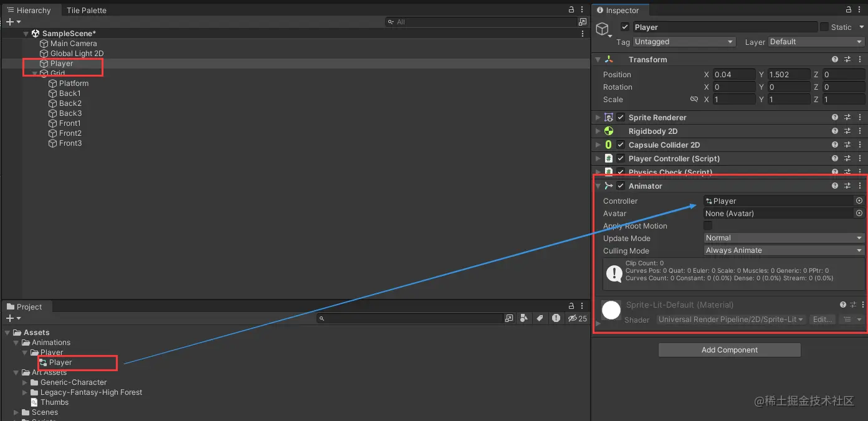Open SampleScene options kebab in Hierarchy
The height and width of the screenshot is (421, 868).
click(583, 34)
